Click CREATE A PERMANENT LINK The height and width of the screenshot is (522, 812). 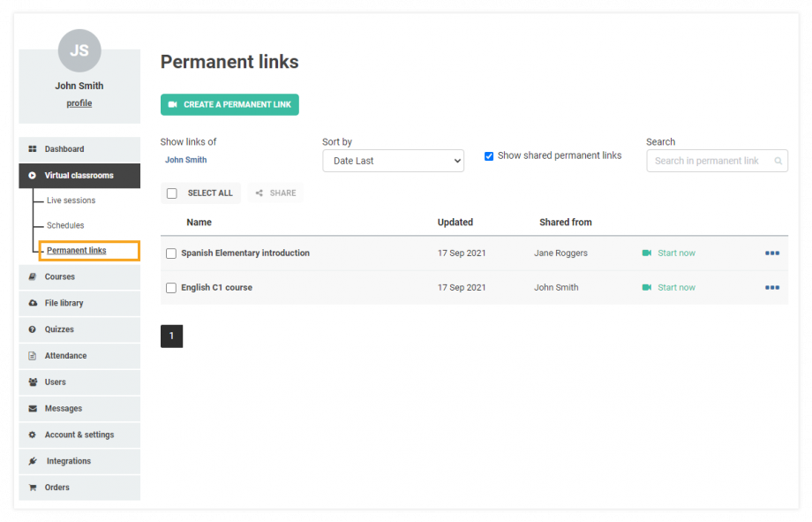(x=229, y=104)
